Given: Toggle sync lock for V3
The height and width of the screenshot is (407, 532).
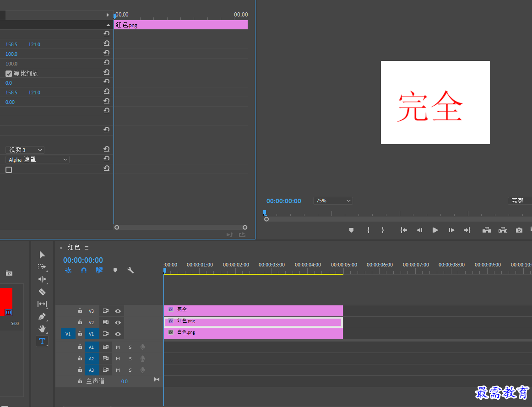Looking at the screenshot, I should 105,311.
